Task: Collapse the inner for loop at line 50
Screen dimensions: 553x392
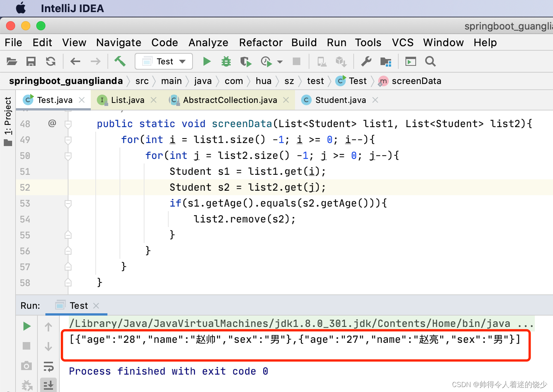Action: [68, 156]
